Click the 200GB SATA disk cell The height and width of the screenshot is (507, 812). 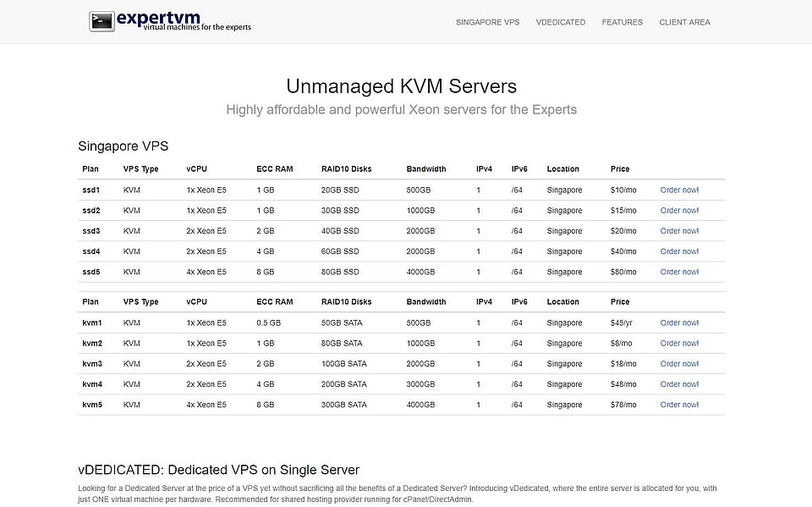click(x=344, y=384)
